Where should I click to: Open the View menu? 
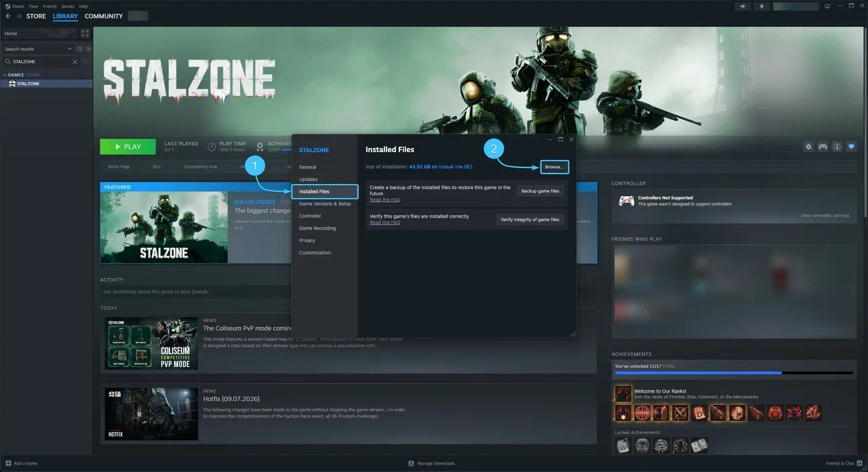click(x=33, y=6)
